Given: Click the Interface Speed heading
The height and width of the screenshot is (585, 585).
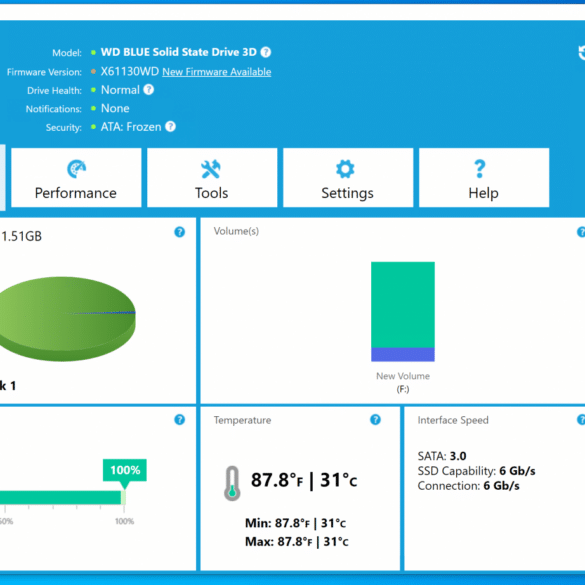Looking at the screenshot, I should pyautogui.click(x=453, y=420).
